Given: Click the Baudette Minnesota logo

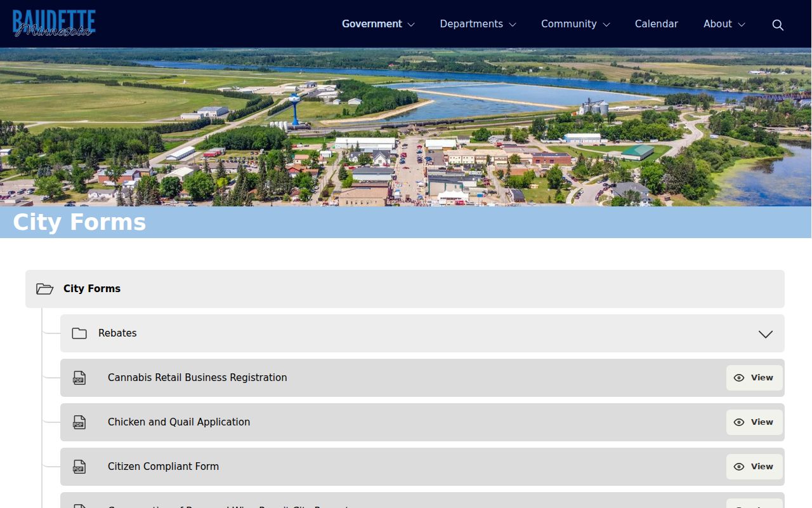Looking at the screenshot, I should click(54, 23).
